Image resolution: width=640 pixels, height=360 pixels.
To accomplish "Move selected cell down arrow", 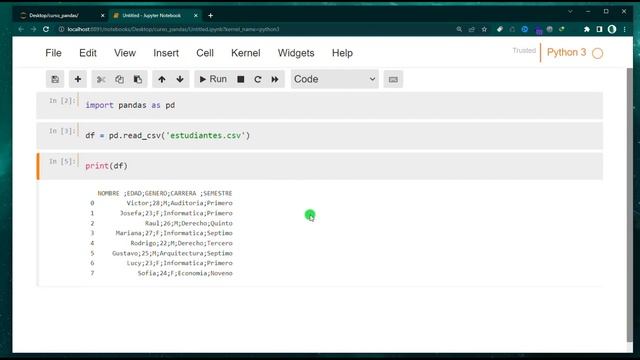I will coord(180,79).
